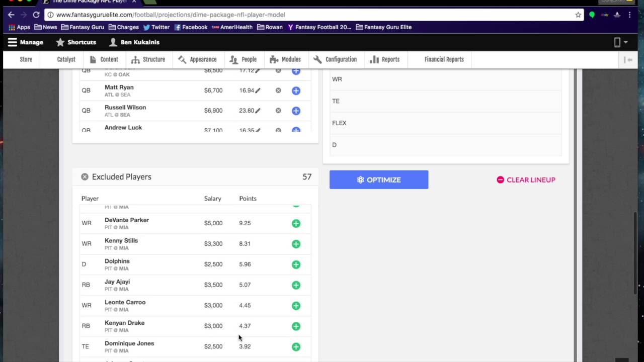The image size is (644, 362).
Task: Click the green plus for Dominique Jones
Action: 296,347
